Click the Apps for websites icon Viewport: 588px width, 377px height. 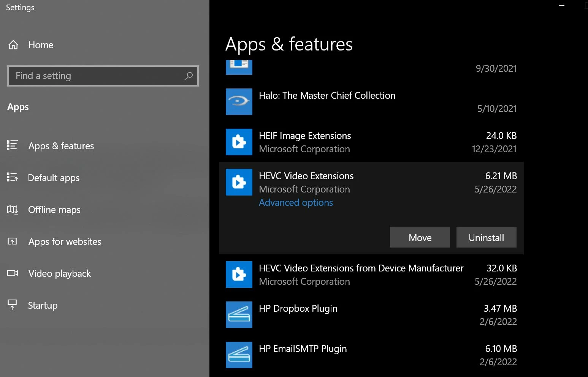pos(13,241)
